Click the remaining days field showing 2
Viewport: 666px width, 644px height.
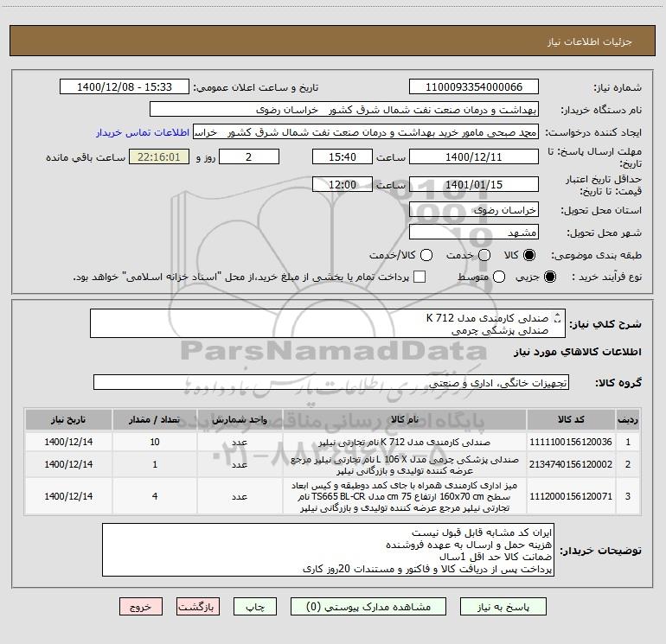[x=249, y=157]
